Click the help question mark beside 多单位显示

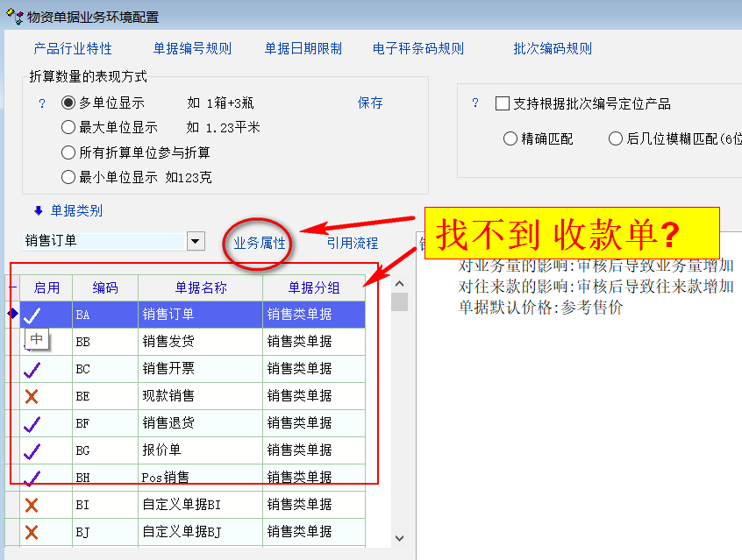click(41, 103)
